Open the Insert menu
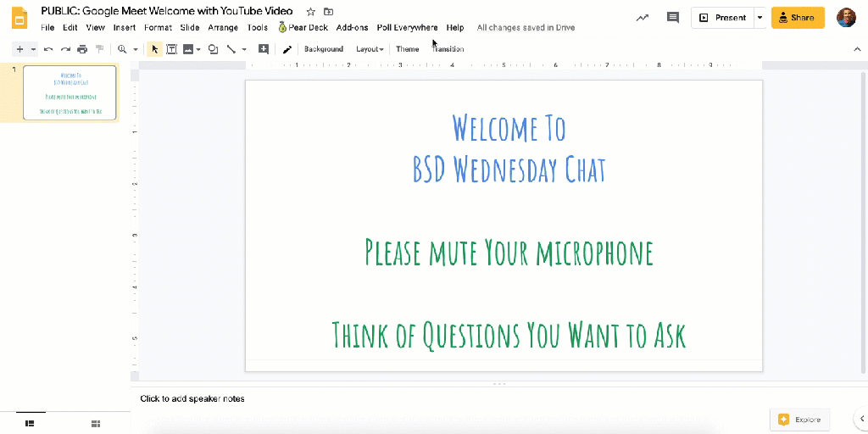868x434 pixels. [x=125, y=28]
